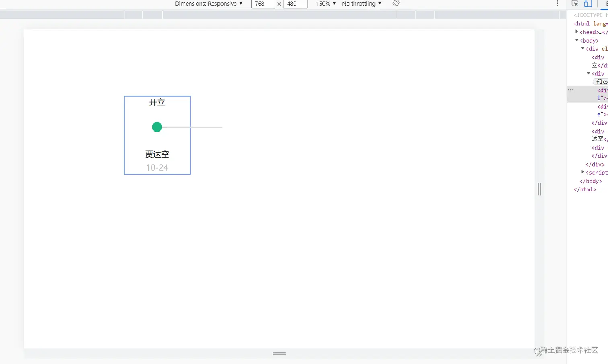The height and width of the screenshot is (364, 608).
Task: Select the html lang node in DOM tree
Action: tap(587, 23)
